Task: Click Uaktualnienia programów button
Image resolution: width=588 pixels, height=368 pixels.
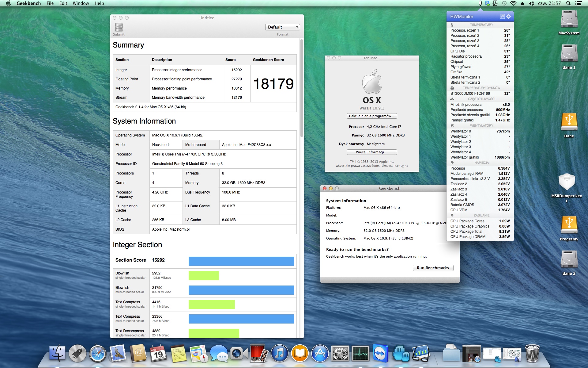Action: point(372,116)
